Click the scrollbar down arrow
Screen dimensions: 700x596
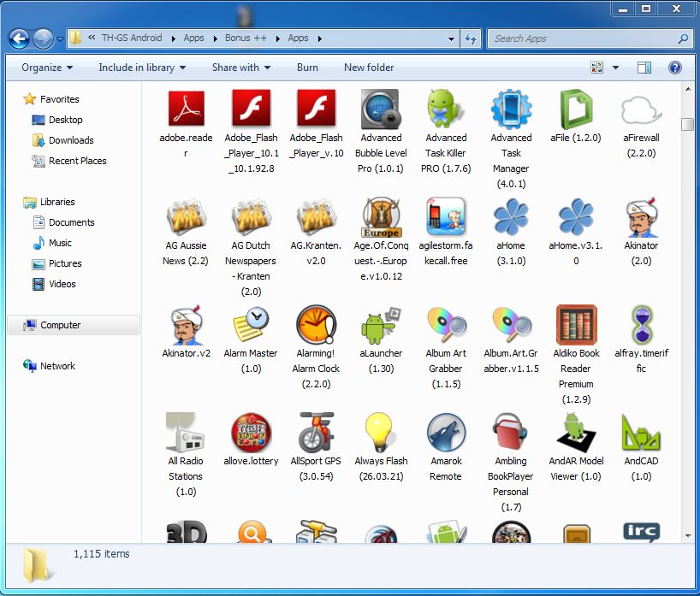pyautogui.click(x=687, y=536)
